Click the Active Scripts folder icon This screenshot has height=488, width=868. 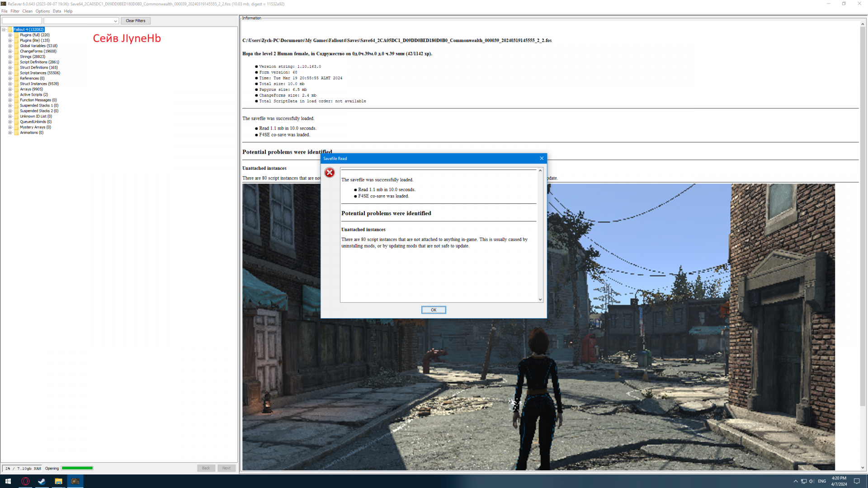point(16,95)
